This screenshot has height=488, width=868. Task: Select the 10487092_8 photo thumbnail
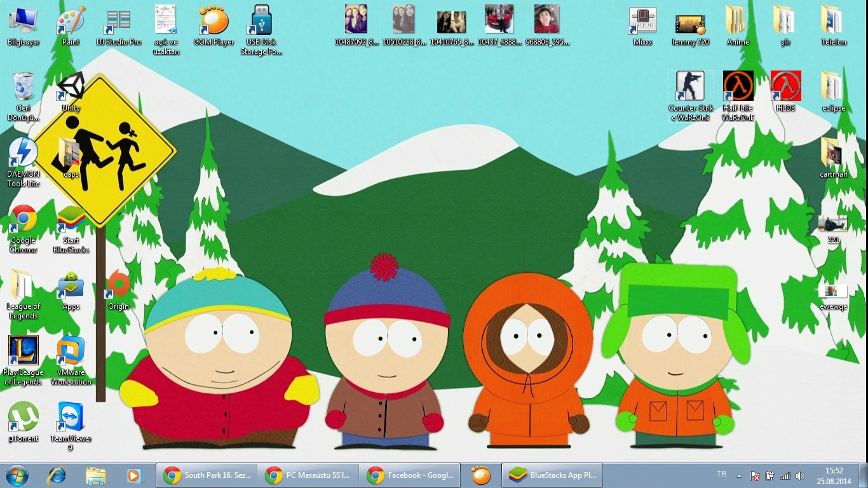(x=356, y=26)
